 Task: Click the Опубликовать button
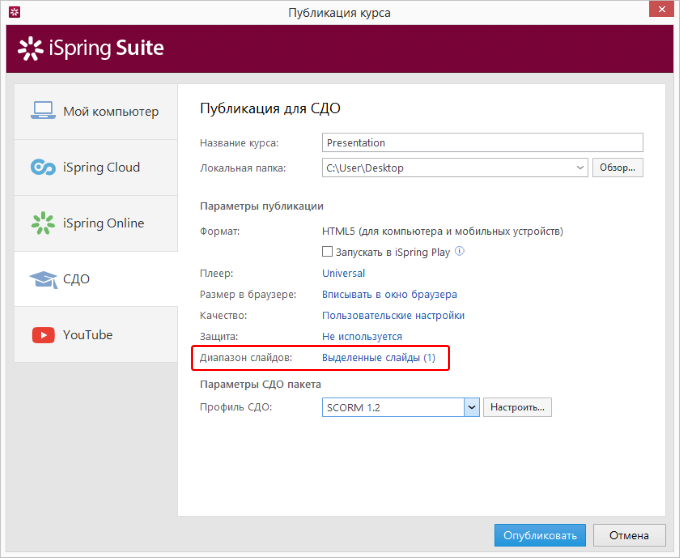(x=540, y=535)
